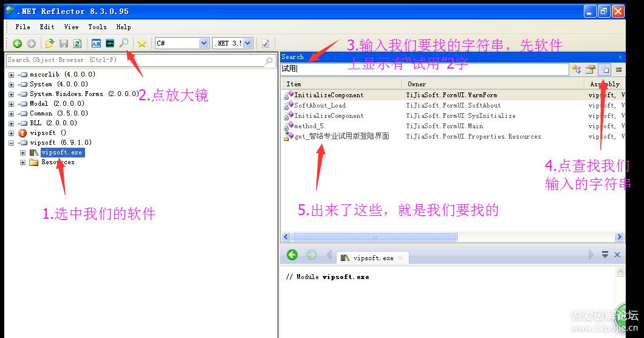Click the Save floppy disk icon
The image size is (644, 338).
tap(64, 43)
